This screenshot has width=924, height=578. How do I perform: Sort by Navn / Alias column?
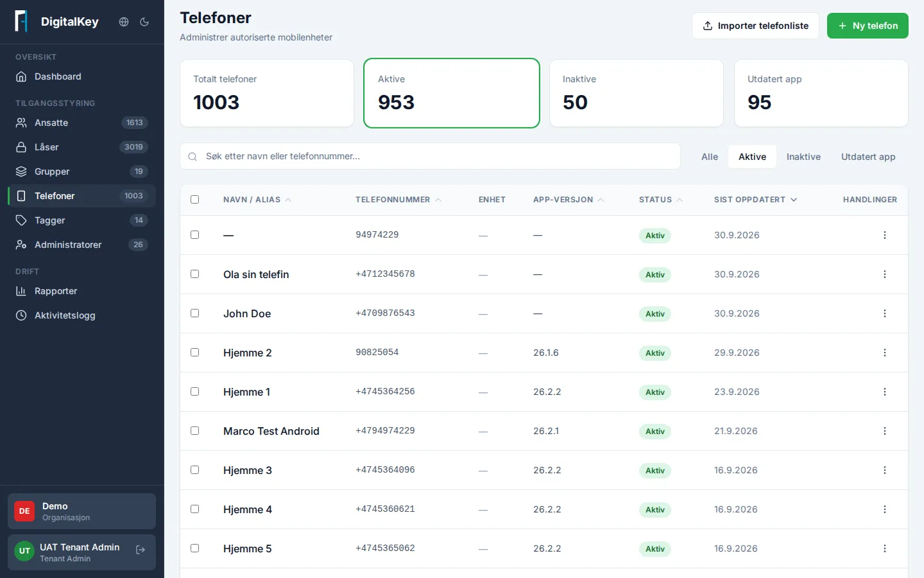click(257, 200)
